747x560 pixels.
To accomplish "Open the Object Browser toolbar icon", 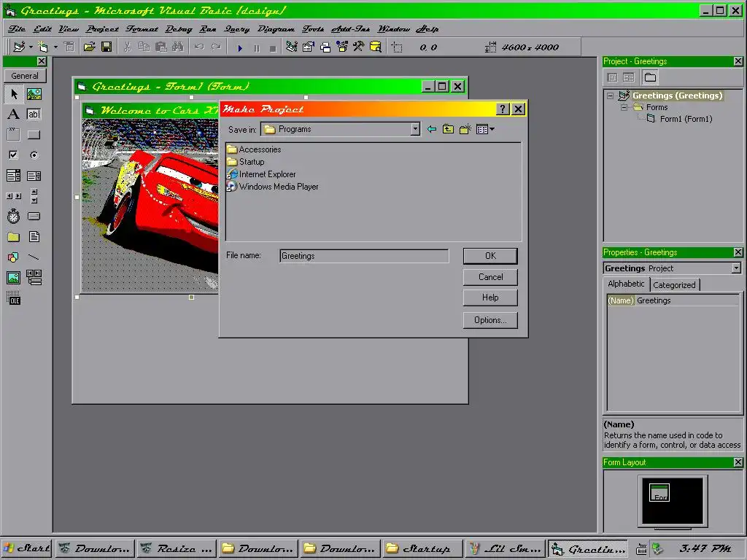I will (x=342, y=47).
